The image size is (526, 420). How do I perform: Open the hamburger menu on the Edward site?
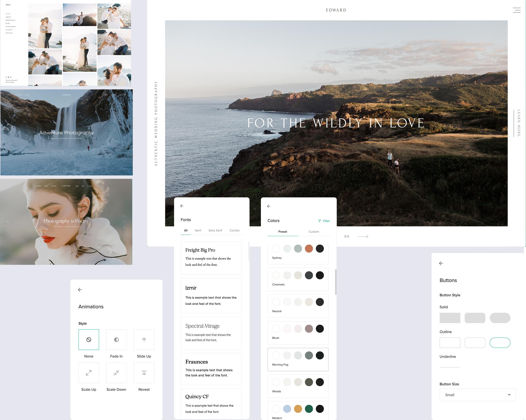(x=516, y=10)
